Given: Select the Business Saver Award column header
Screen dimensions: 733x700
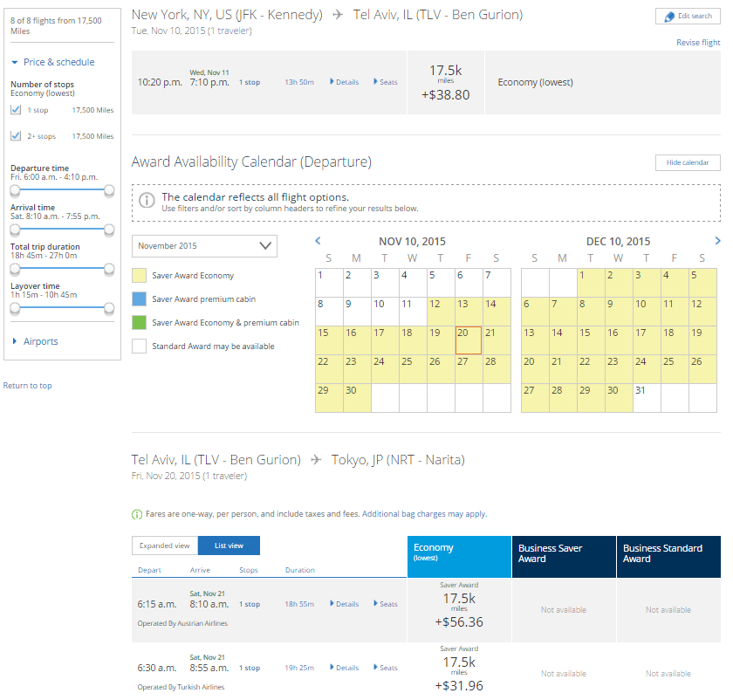Looking at the screenshot, I should point(564,557).
